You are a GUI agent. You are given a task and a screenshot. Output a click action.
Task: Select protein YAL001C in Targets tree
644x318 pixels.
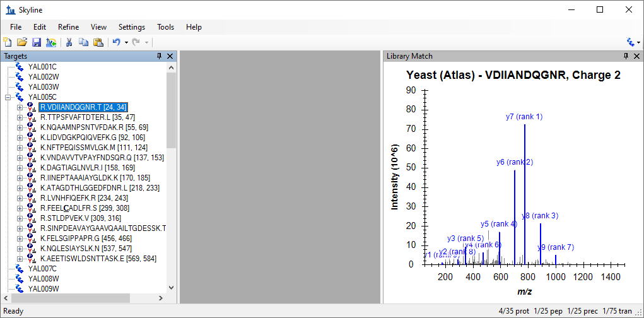[42, 66]
